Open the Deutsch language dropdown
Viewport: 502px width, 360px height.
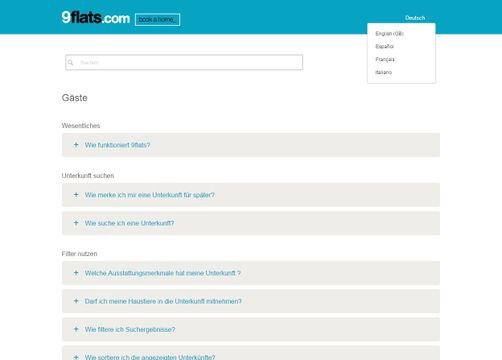[415, 18]
